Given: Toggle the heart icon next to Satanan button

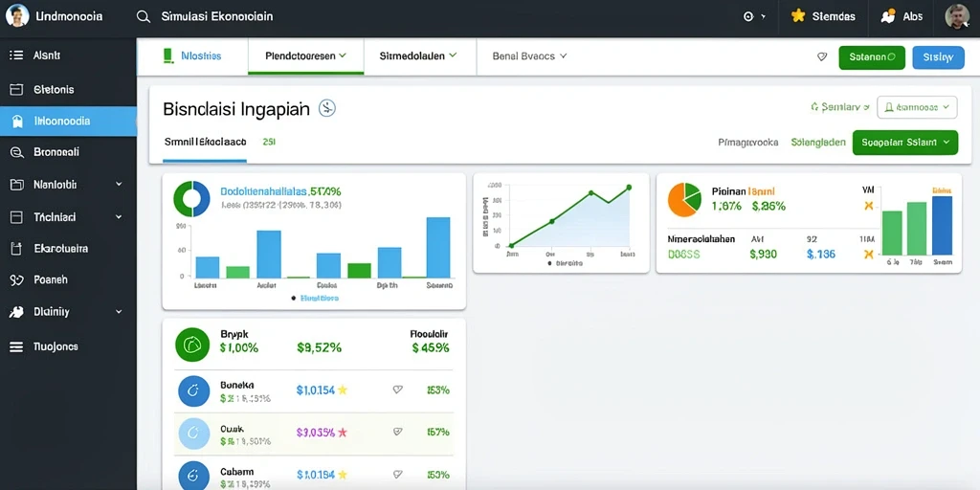Looking at the screenshot, I should pos(822,56).
